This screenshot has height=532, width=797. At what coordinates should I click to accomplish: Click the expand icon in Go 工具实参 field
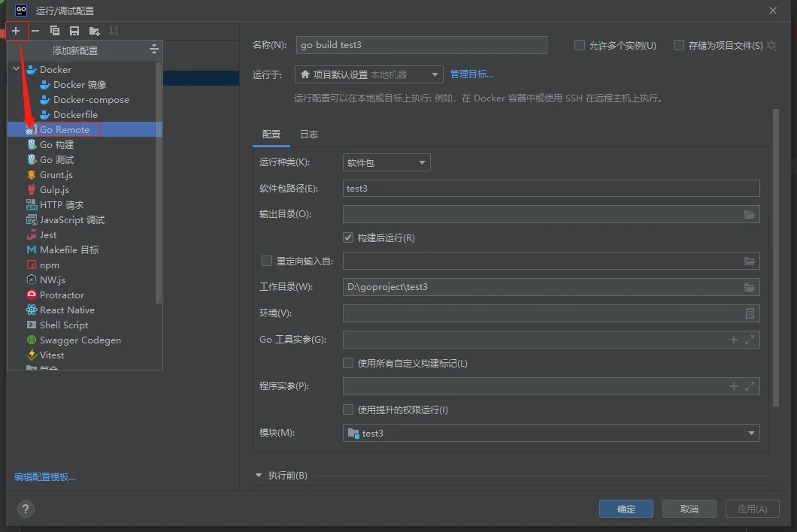(749, 340)
